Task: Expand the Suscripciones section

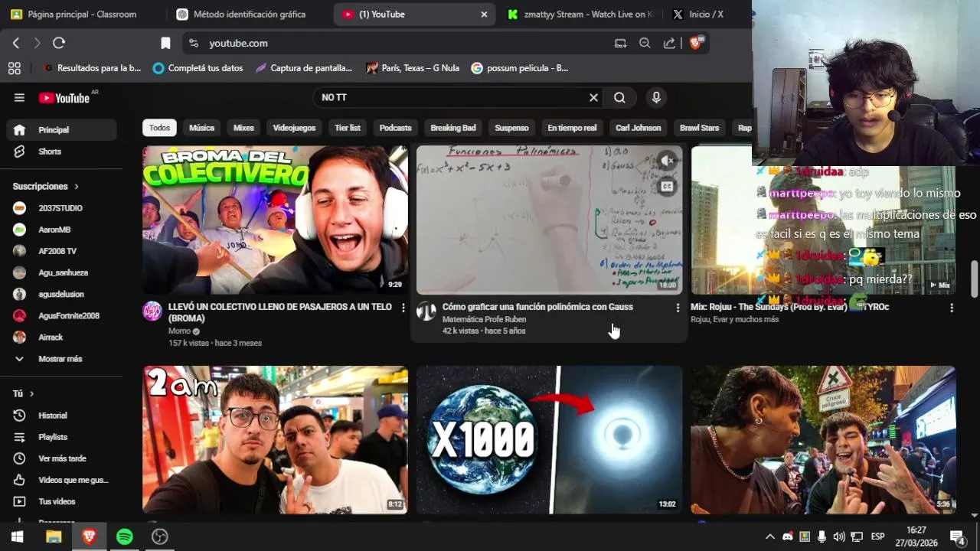Action: pyautogui.click(x=46, y=186)
